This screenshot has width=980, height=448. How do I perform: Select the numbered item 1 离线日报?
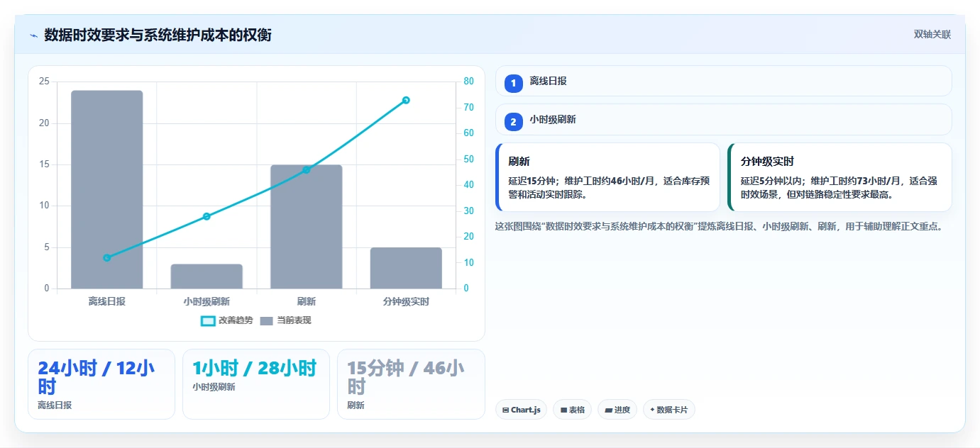coord(723,81)
